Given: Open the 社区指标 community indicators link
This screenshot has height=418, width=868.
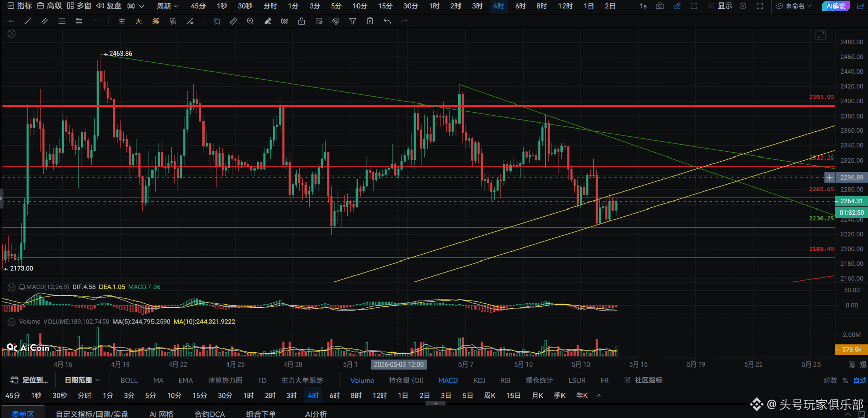Looking at the screenshot, I should (643, 380).
